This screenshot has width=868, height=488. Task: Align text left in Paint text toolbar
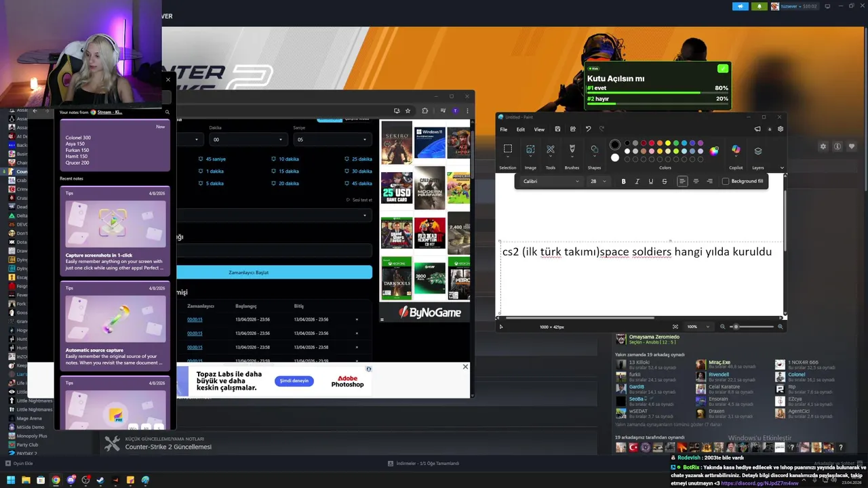(682, 181)
